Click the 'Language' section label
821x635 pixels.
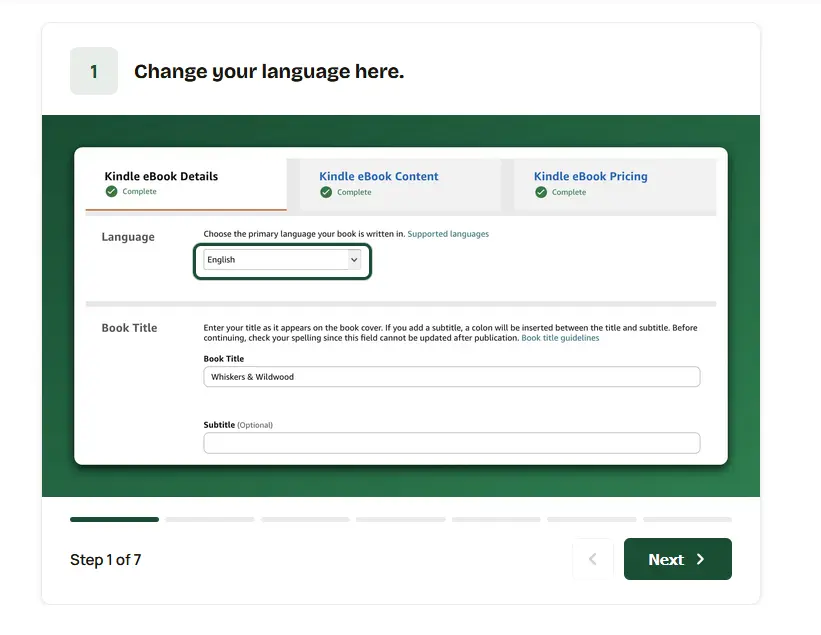(128, 237)
